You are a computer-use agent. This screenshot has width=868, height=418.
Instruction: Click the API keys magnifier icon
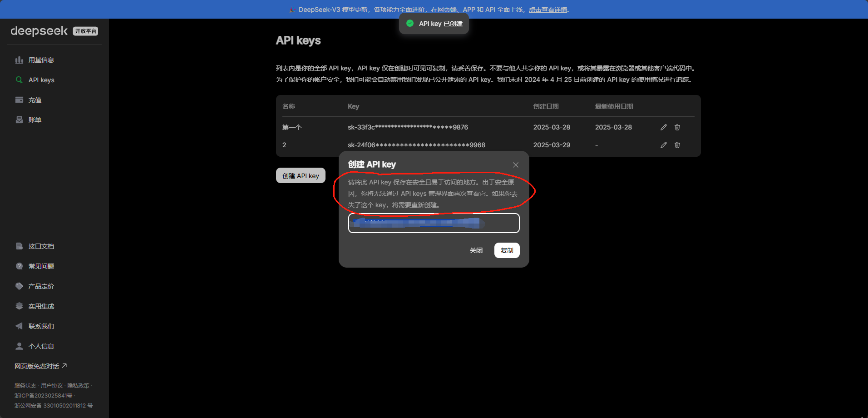pyautogui.click(x=19, y=80)
